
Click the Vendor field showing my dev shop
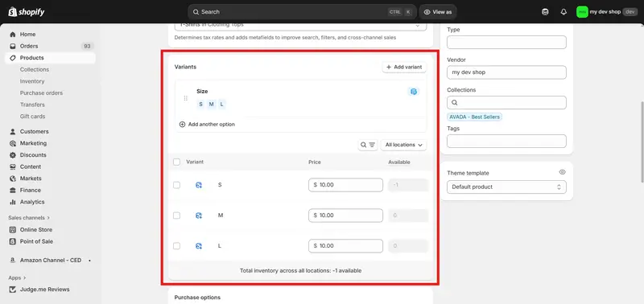coord(506,72)
